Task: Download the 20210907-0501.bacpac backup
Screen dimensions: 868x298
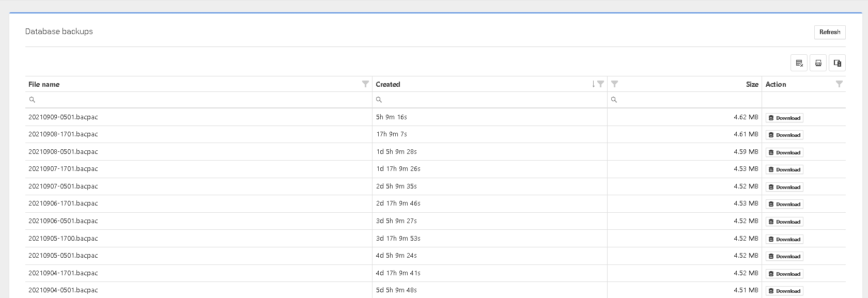Action: pyautogui.click(x=784, y=187)
